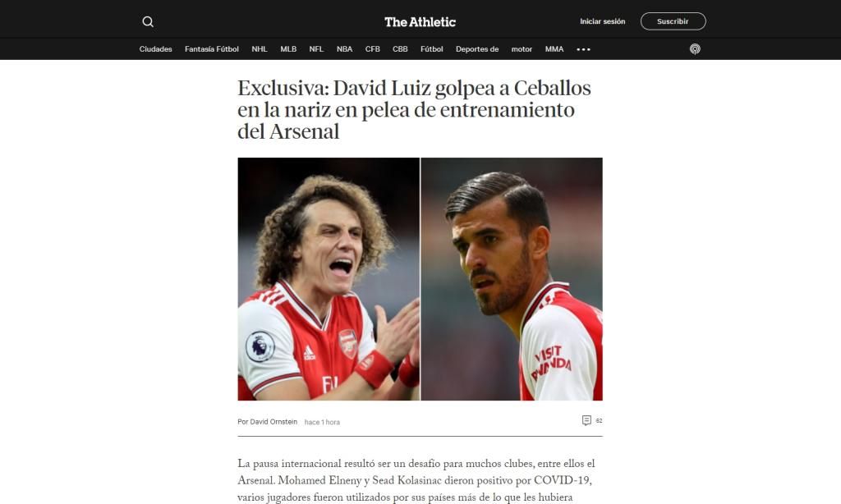Click the podcast icon in navigation bar
The height and width of the screenshot is (504, 841).
click(x=695, y=48)
